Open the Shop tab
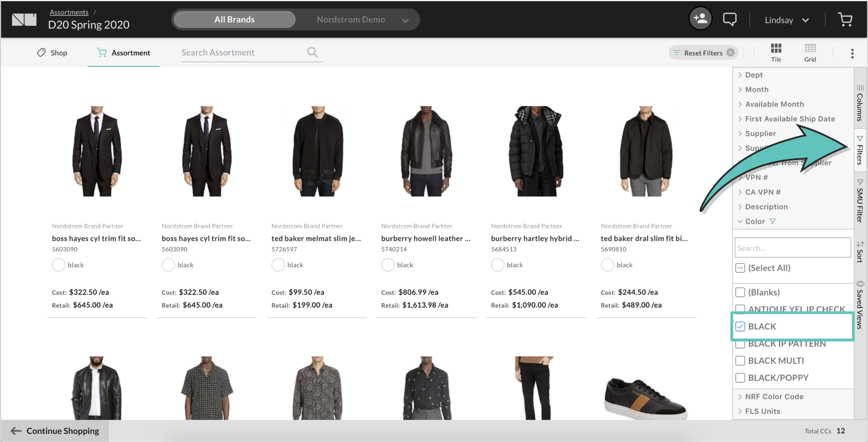The image size is (868, 442). (52, 53)
